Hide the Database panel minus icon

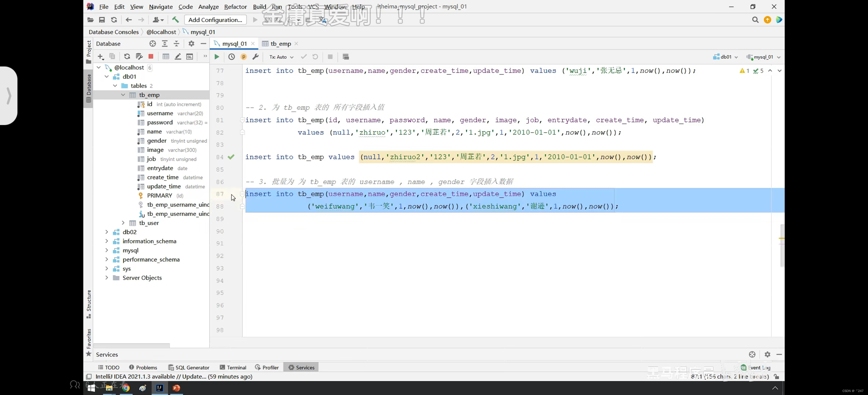[203, 44]
